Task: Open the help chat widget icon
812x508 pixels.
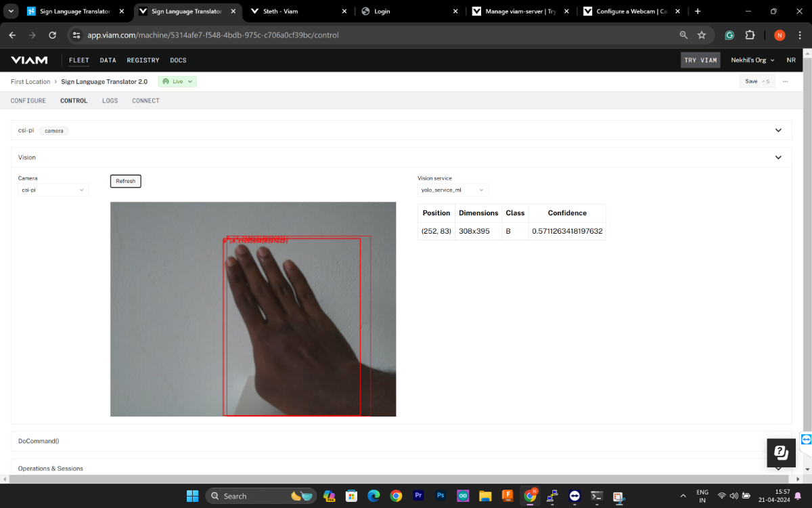Action: coord(780,452)
